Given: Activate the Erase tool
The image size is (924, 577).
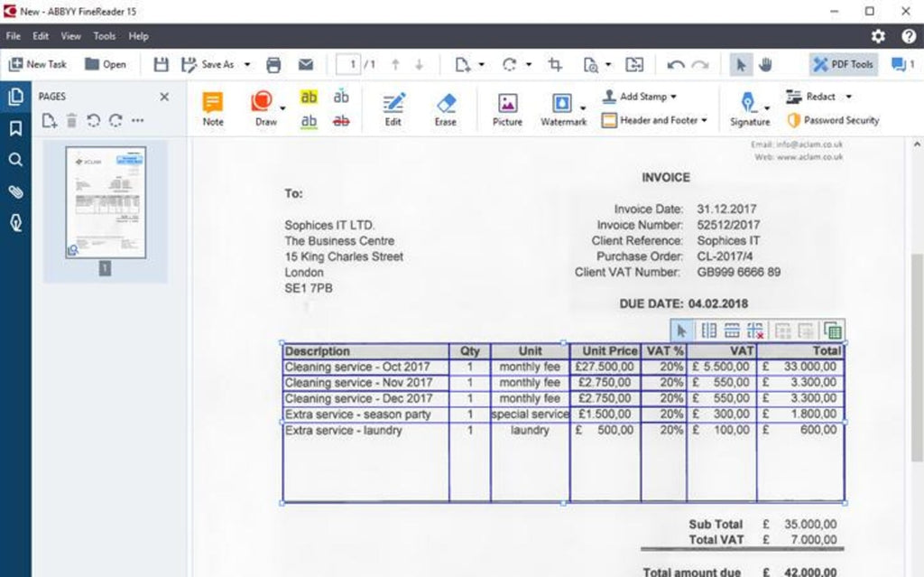Looking at the screenshot, I should click(x=446, y=108).
